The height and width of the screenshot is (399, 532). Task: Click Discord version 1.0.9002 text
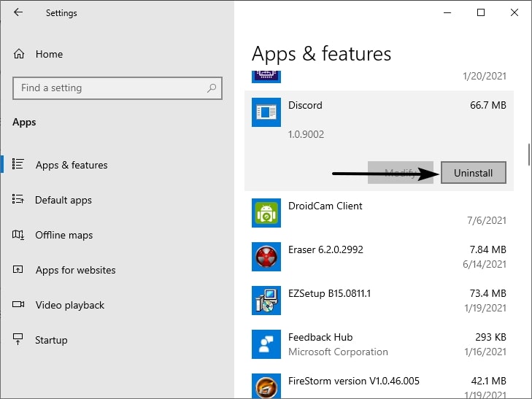tap(306, 134)
